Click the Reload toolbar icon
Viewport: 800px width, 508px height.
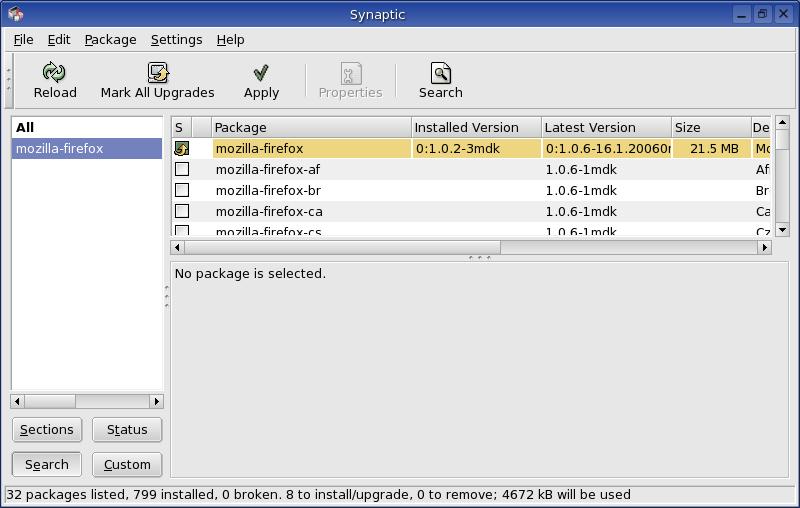pos(54,72)
